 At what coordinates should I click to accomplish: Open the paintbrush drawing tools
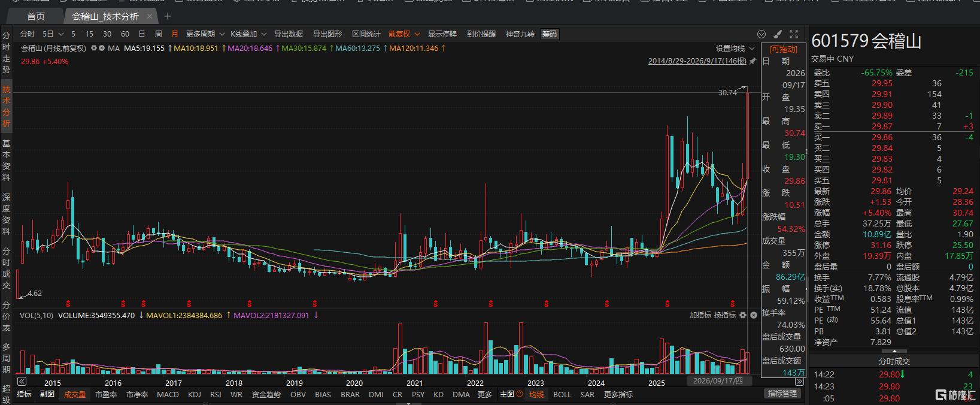pos(778,34)
